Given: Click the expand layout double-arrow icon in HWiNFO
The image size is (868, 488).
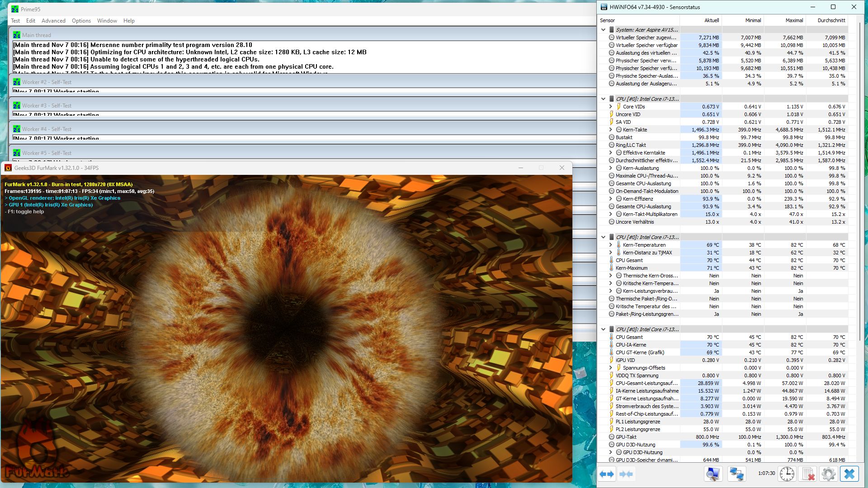Looking at the screenshot, I should pyautogui.click(x=607, y=474).
